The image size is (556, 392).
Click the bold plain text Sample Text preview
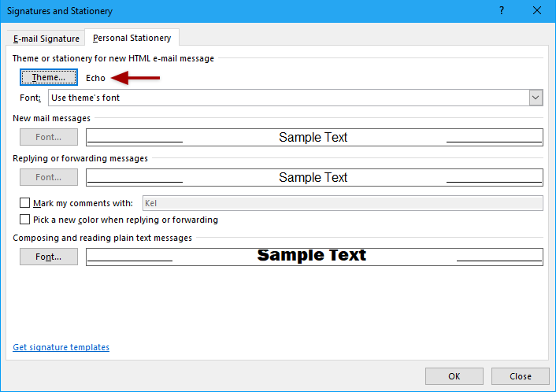coord(314,257)
